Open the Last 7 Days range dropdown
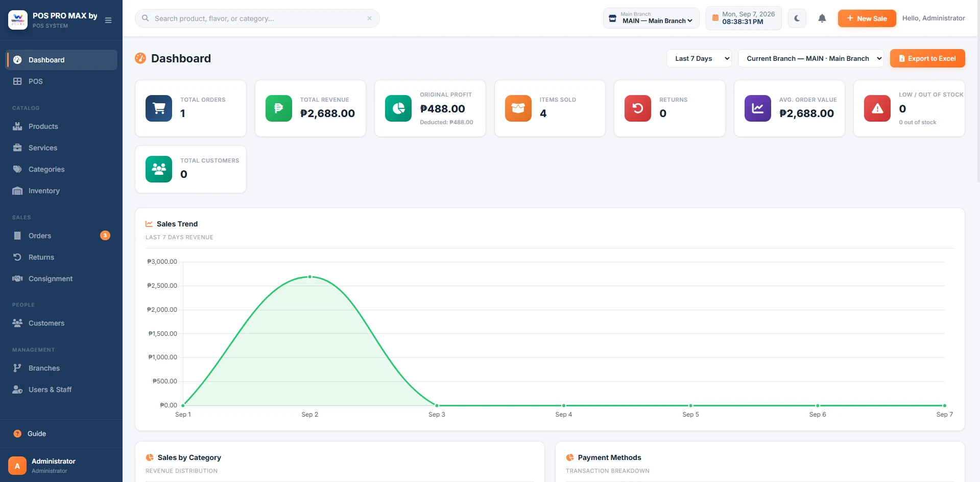Screen dimensions: 980x482 click(699, 58)
